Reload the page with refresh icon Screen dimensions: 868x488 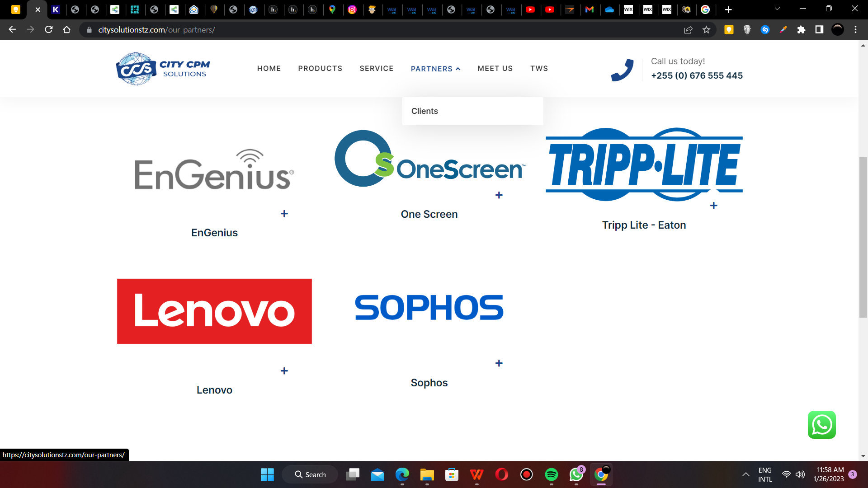click(49, 30)
